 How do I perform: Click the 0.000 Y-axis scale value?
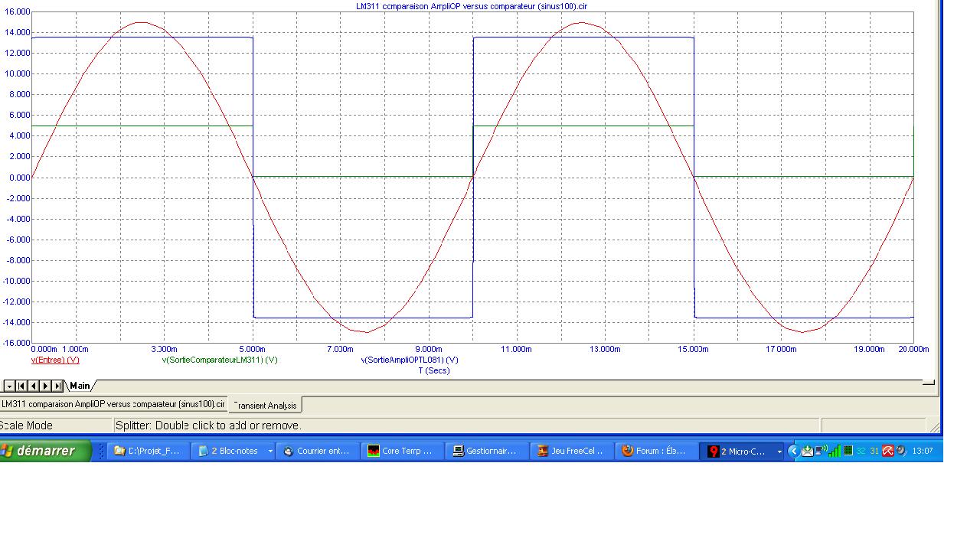click(18, 178)
